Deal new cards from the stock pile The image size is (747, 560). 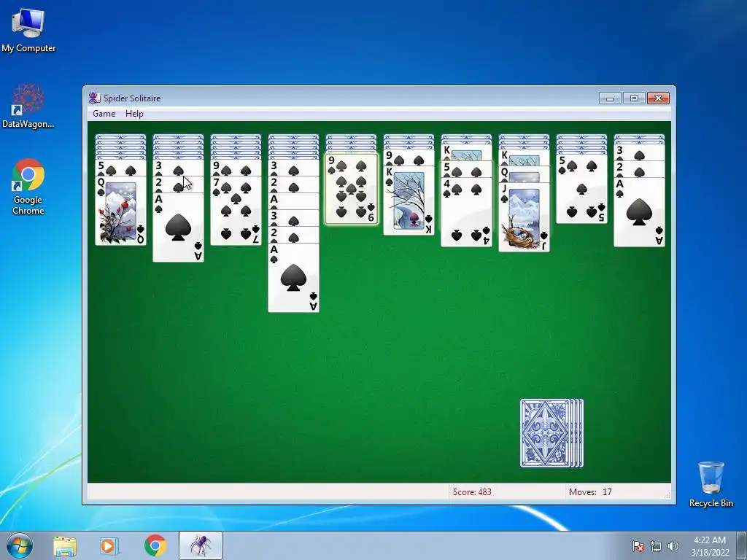pos(551,433)
